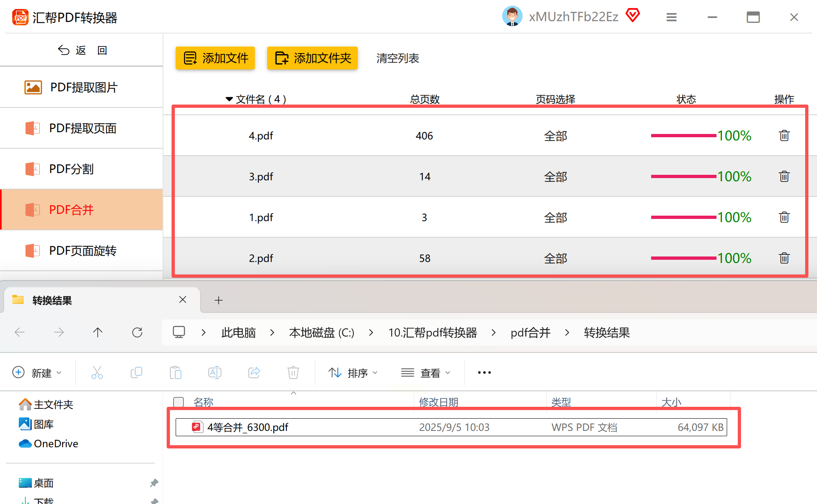Image resolution: width=817 pixels, height=504 pixels.
Task: Check the select-all checkbox beside 名称
Action: click(179, 402)
